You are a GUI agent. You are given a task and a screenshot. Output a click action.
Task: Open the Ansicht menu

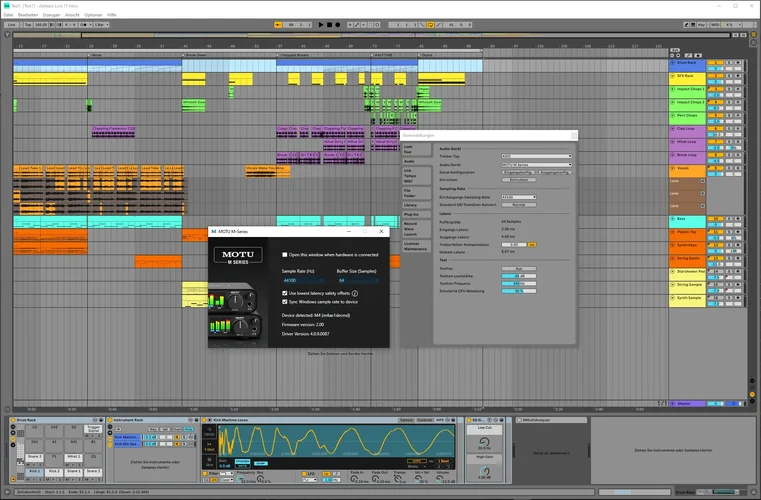(72, 15)
